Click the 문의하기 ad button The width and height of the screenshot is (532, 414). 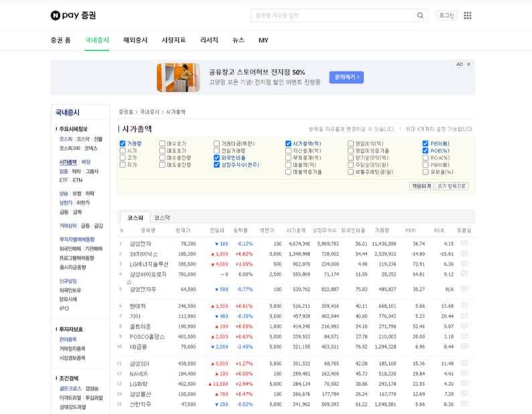[x=346, y=77]
